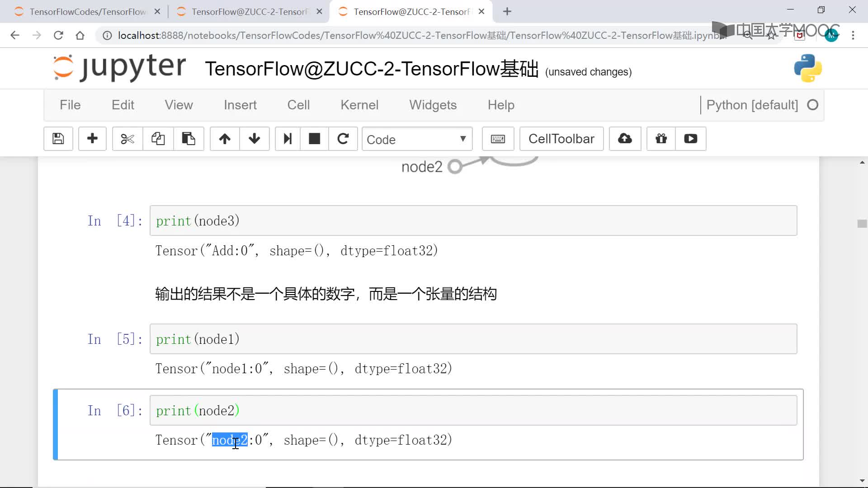Image resolution: width=868 pixels, height=488 pixels.
Task: Click inside the print(node2) code cell
Action: pyautogui.click(x=473, y=410)
